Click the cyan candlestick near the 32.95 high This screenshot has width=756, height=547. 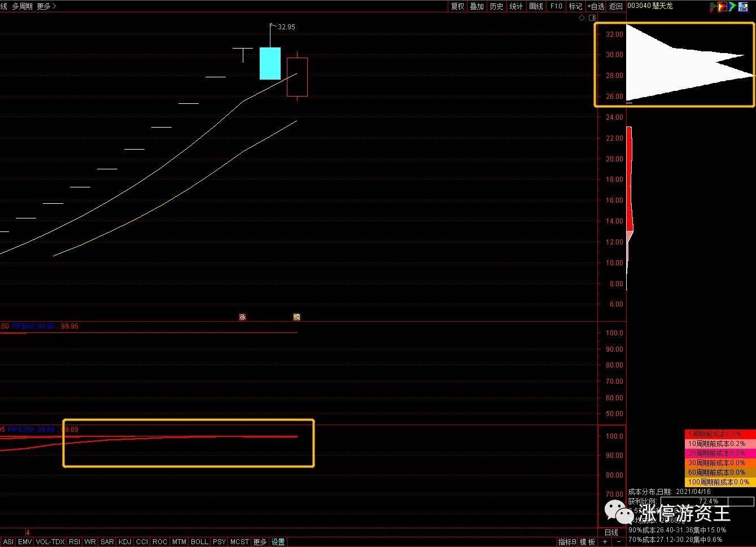[x=270, y=63]
